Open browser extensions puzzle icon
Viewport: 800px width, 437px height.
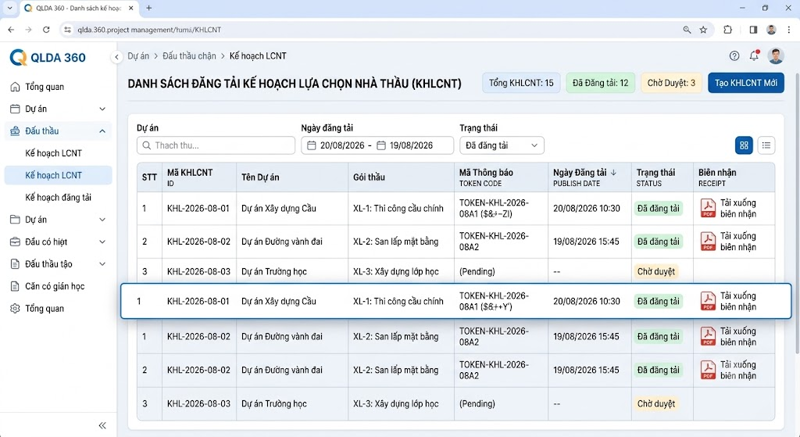click(728, 30)
